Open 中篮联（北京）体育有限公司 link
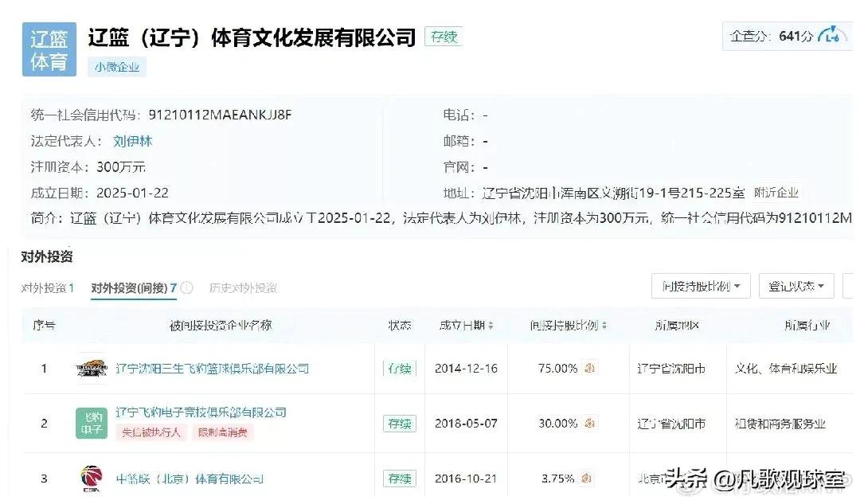 (x=190, y=479)
